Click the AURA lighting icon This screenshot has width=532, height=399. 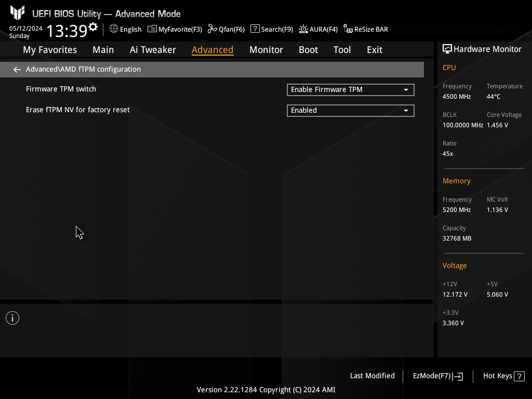(x=303, y=29)
